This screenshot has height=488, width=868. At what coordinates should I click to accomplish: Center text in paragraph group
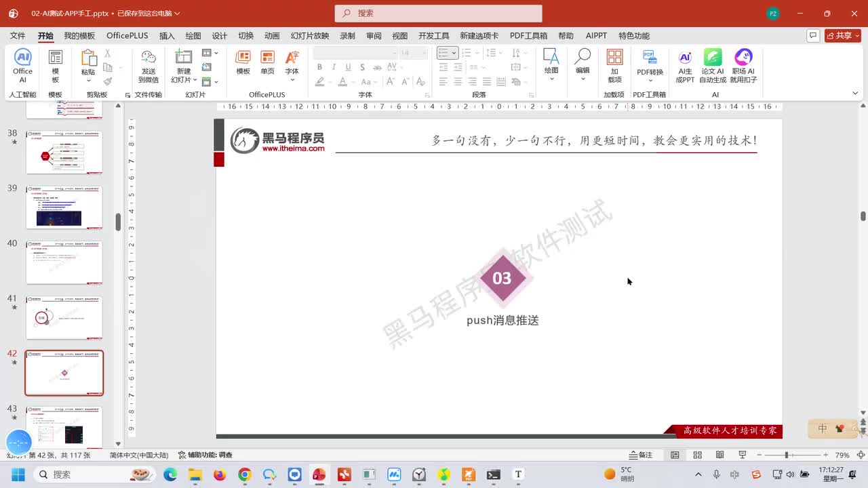(458, 81)
